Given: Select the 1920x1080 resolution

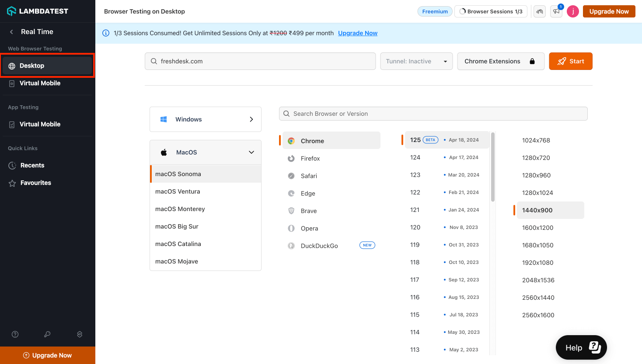Looking at the screenshot, I should (x=537, y=263).
